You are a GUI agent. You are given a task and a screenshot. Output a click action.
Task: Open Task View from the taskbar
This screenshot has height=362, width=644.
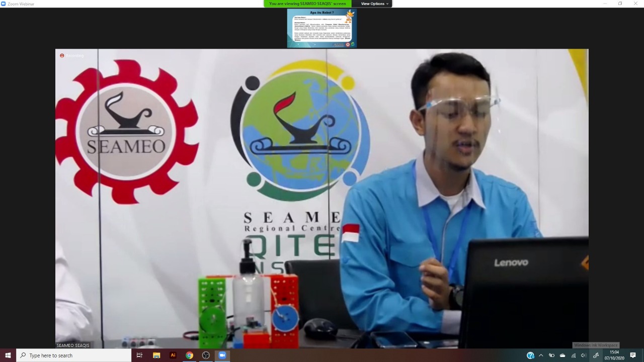(x=139, y=355)
